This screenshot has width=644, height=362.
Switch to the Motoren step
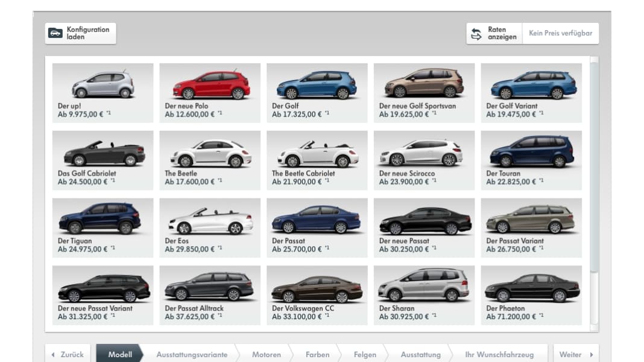click(266, 354)
